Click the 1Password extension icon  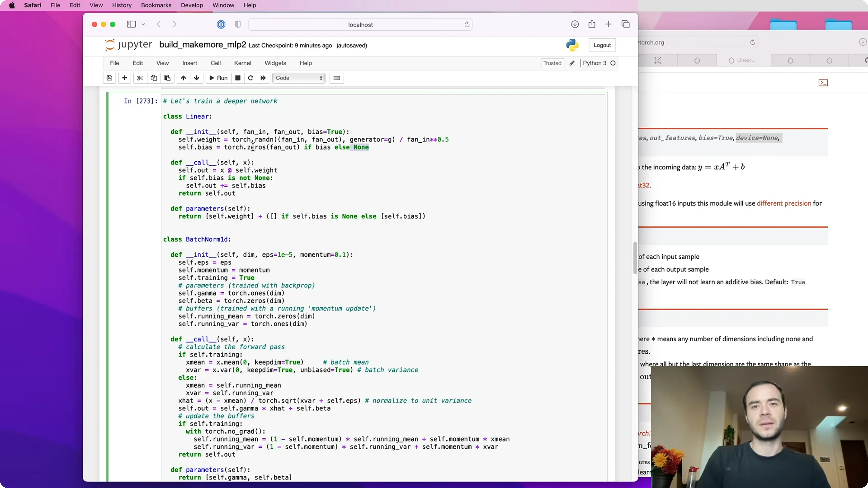coord(221,24)
